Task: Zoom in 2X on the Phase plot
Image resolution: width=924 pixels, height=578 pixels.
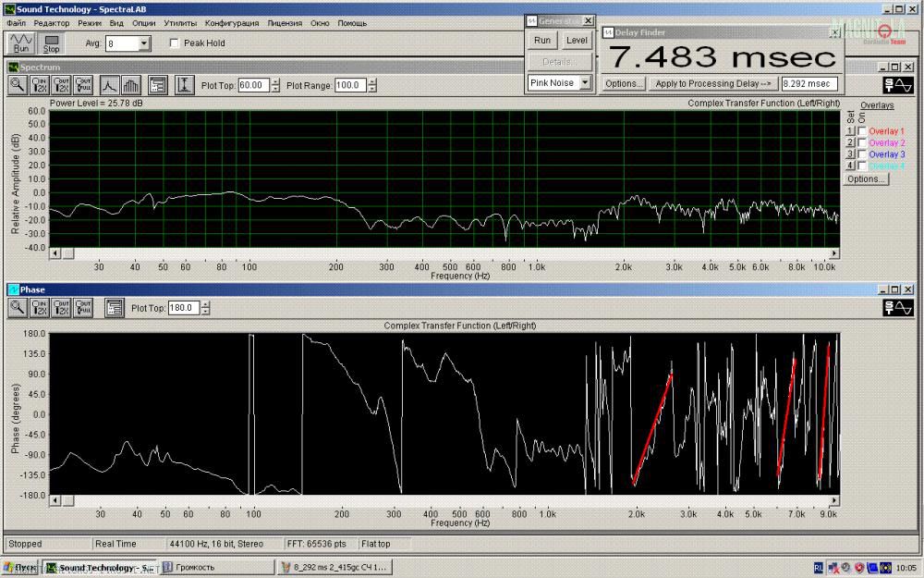Action: pos(40,307)
